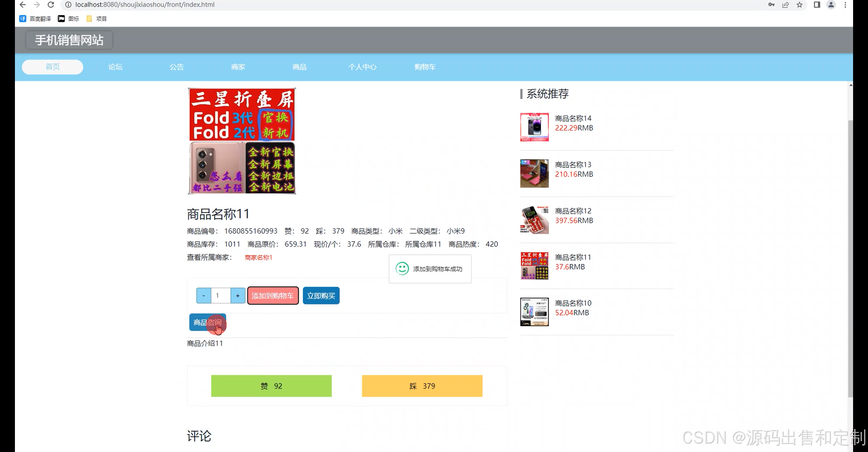Open Chrome three-dot menu
Image resolution: width=868 pixels, height=452 pixels.
(x=845, y=5)
